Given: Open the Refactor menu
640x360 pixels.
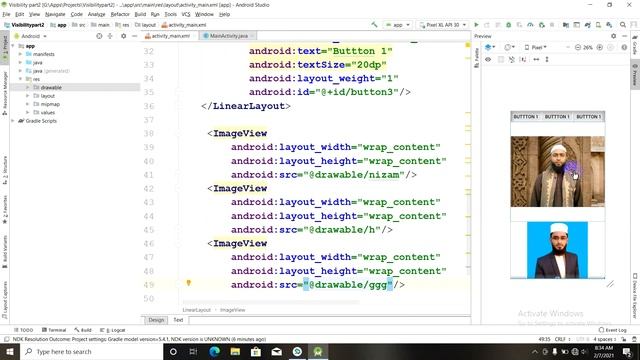Looking at the screenshot, I should (x=120, y=14).
